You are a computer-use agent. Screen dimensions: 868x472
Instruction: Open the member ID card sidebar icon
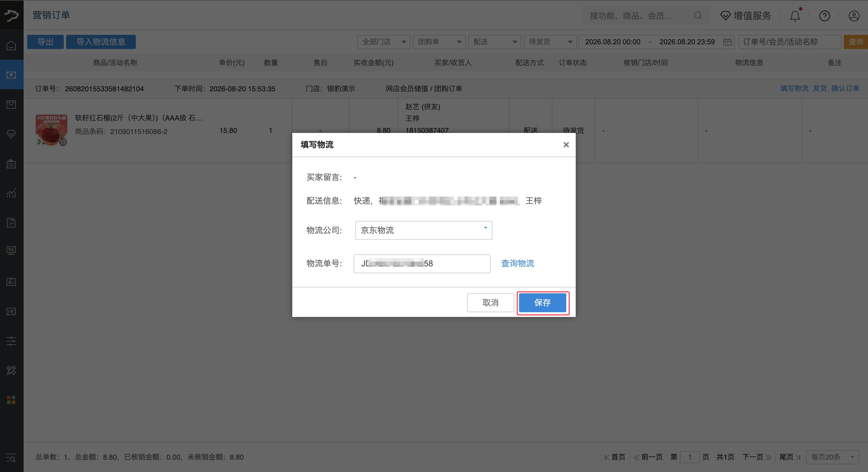tap(12, 282)
